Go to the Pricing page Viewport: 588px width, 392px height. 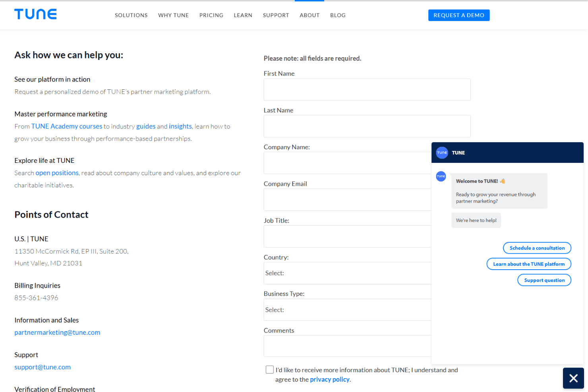[x=211, y=15]
